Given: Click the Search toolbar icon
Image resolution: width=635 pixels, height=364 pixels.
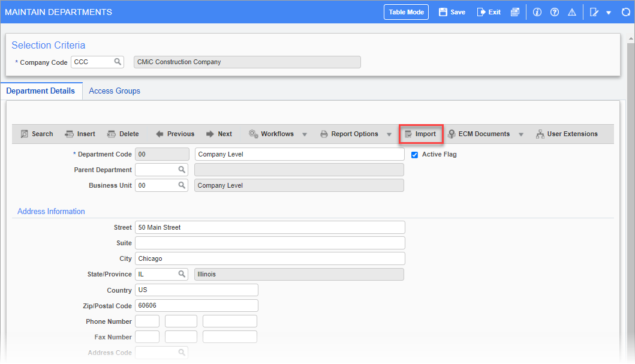Looking at the screenshot, I should [x=25, y=134].
